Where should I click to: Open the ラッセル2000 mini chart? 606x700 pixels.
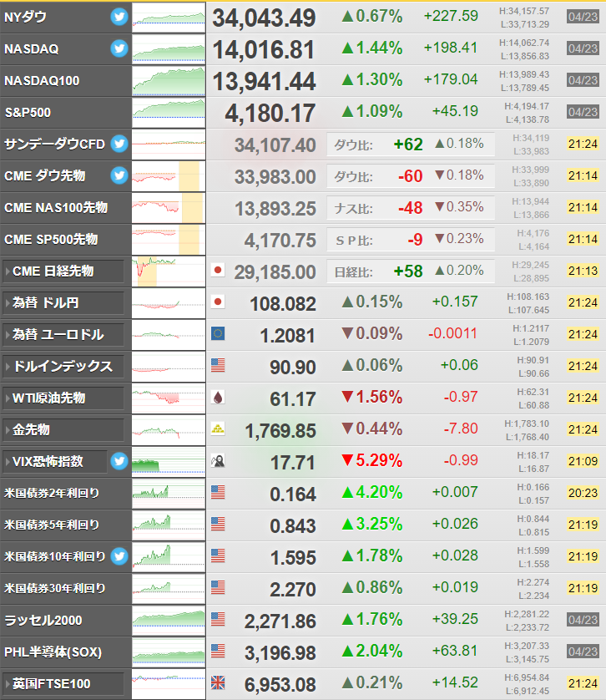point(169,621)
